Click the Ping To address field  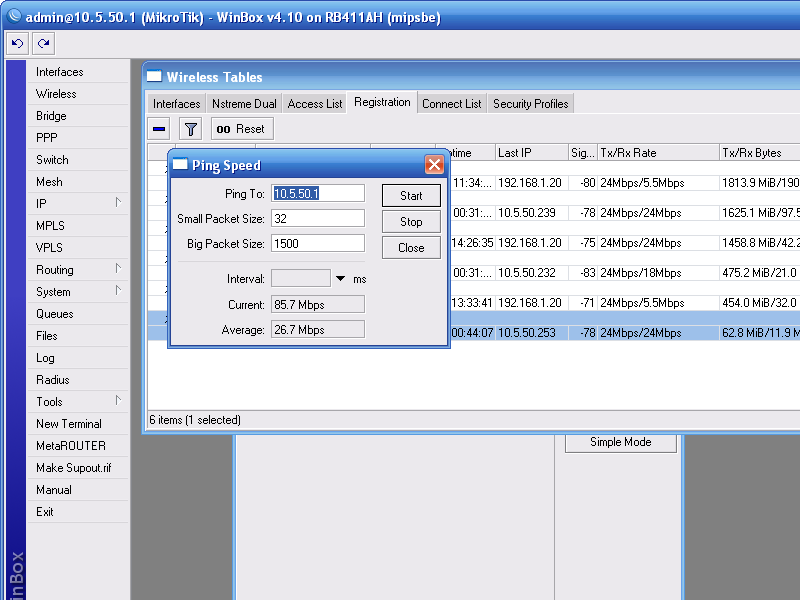[x=318, y=193]
